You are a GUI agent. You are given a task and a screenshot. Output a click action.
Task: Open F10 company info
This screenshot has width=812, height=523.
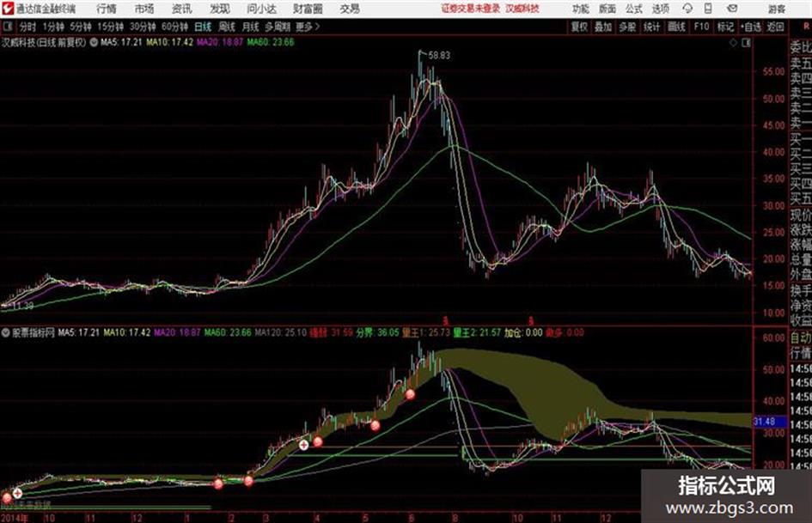(x=701, y=27)
